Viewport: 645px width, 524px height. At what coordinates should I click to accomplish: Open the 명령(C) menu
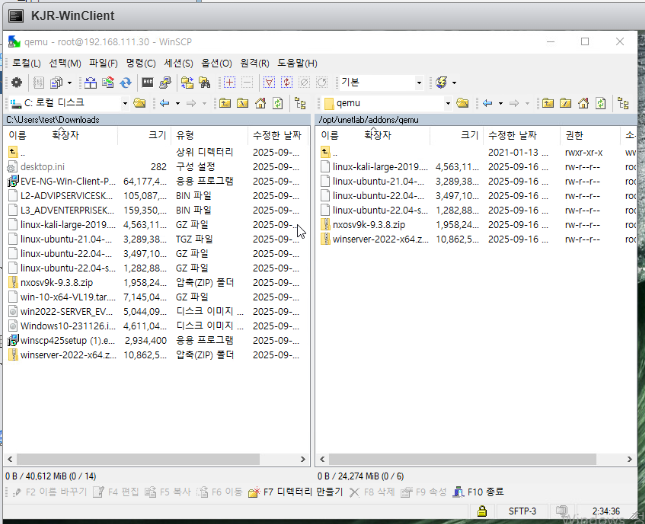[141, 63]
